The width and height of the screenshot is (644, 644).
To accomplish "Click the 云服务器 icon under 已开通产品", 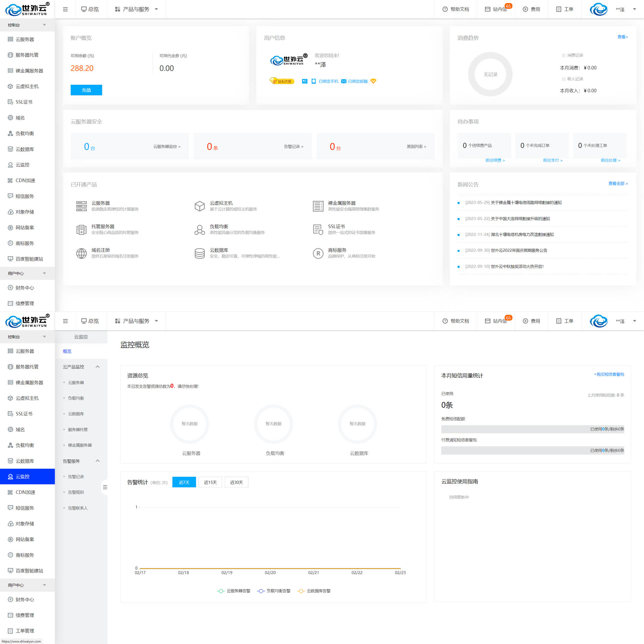I will (81, 206).
